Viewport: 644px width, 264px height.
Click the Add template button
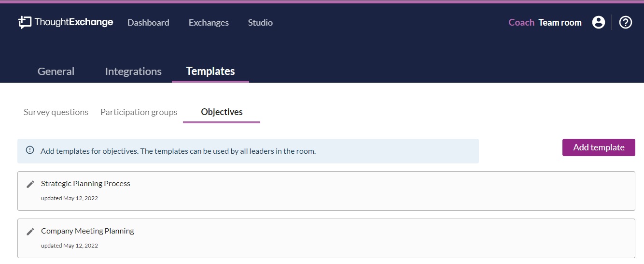599,147
